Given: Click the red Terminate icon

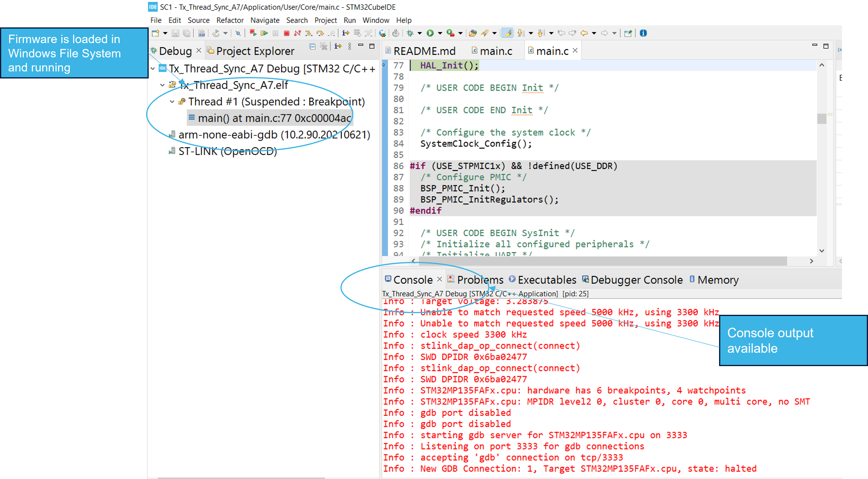Looking at the screenshot, I should pyautogui.click(x=286, y=33).
